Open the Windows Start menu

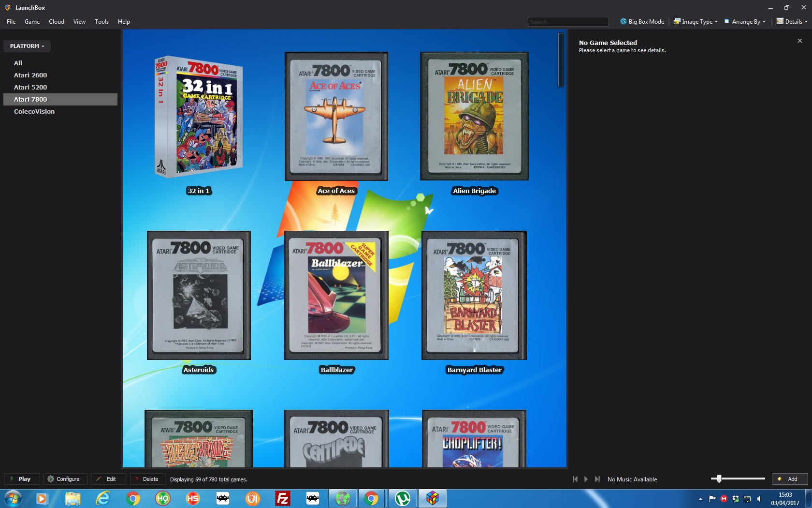coord(13,498)
